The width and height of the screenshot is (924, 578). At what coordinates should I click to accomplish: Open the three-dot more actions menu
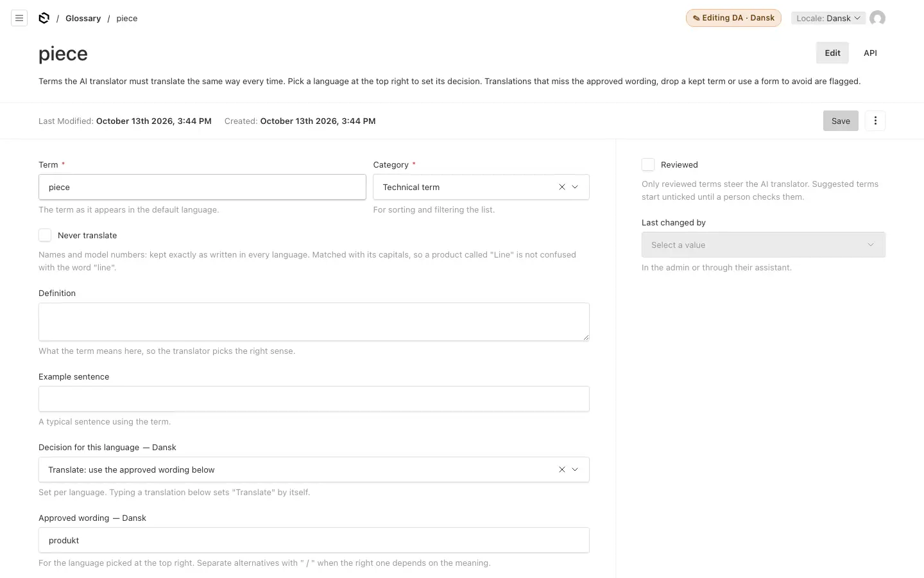tap(875, 121)
